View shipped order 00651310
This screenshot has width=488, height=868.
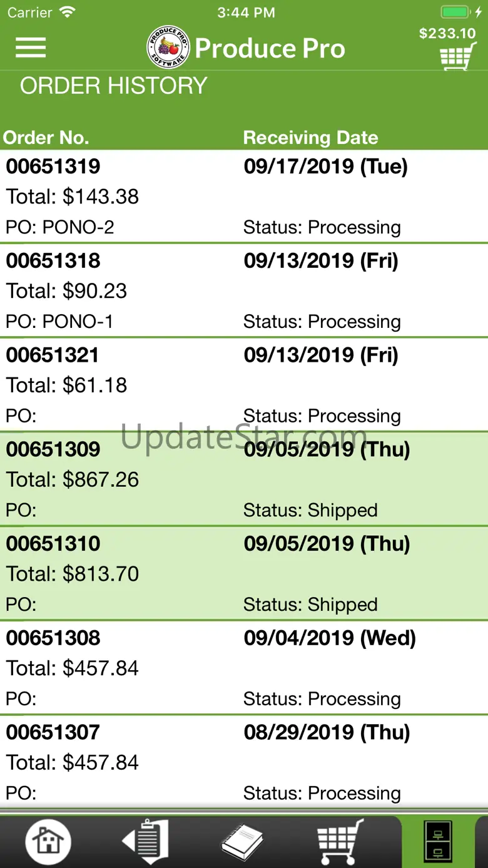[x=244, y=574]
